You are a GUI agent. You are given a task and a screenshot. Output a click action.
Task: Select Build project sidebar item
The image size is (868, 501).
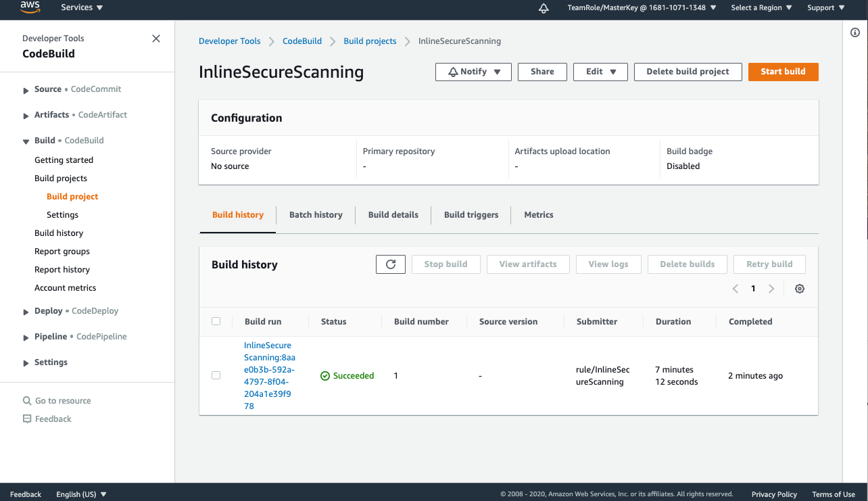72,197
